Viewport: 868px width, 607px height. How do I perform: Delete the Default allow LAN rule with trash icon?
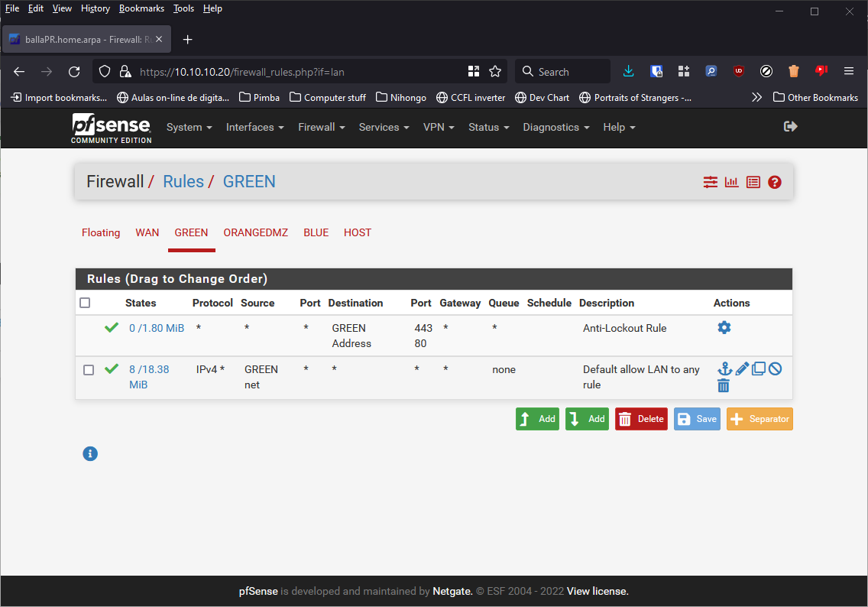pyautogui.click(x=724, y=385)
